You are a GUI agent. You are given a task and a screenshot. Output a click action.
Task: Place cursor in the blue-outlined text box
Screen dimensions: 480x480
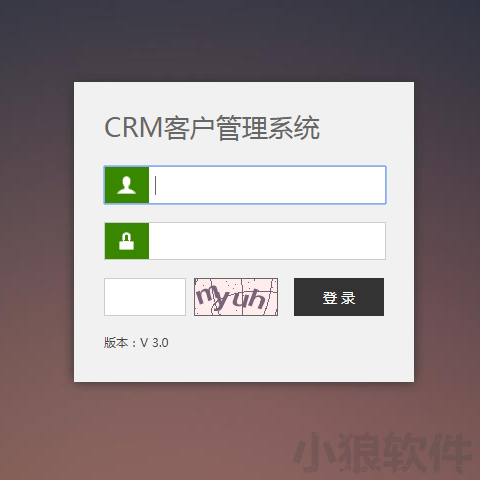pyautogui.click(x=267, y=185)
